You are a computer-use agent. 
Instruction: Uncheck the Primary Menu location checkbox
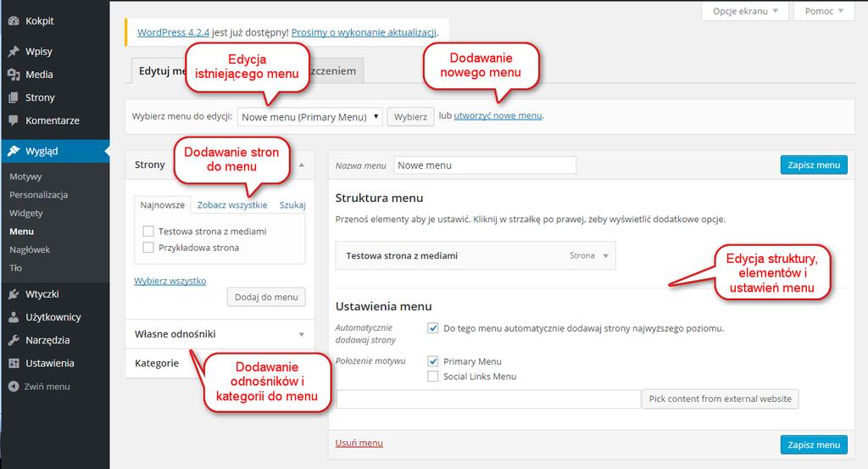pos(433,361)
